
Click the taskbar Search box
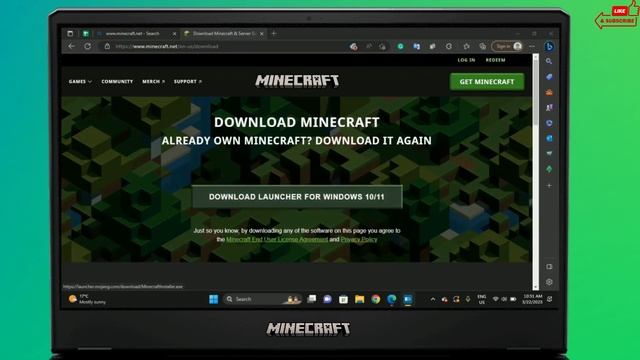tap(262, 299)
